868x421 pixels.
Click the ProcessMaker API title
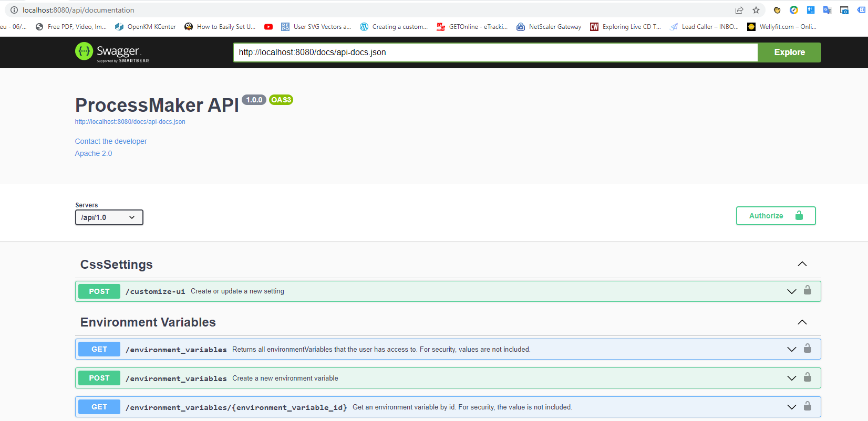157,105
